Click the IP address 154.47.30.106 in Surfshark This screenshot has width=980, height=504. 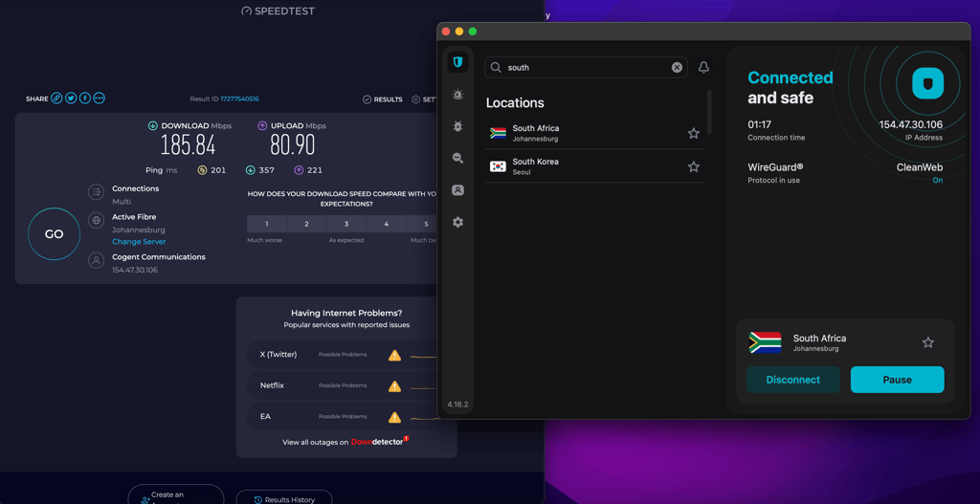click(x=911, y=124)
